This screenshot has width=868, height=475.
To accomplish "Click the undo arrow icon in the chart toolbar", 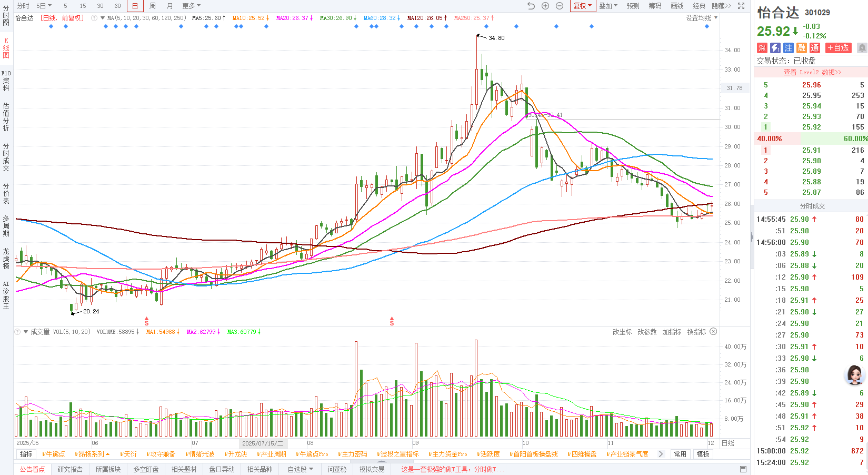I will pos(531,6).
